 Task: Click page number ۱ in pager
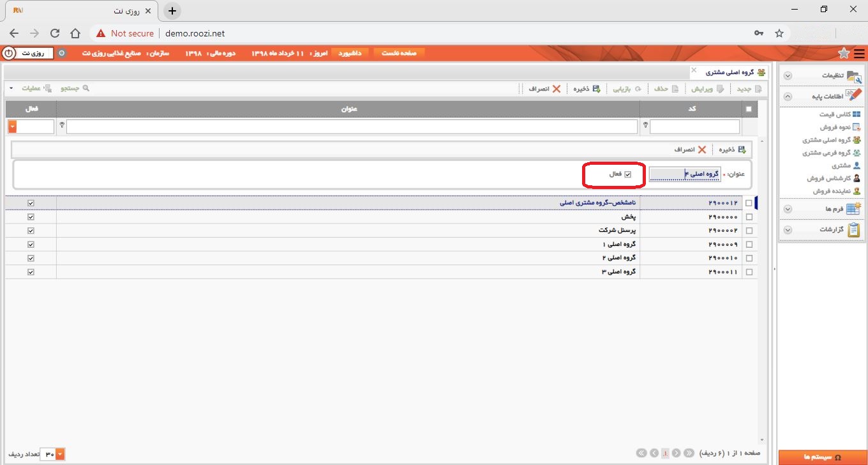click(x=666, y=453)
